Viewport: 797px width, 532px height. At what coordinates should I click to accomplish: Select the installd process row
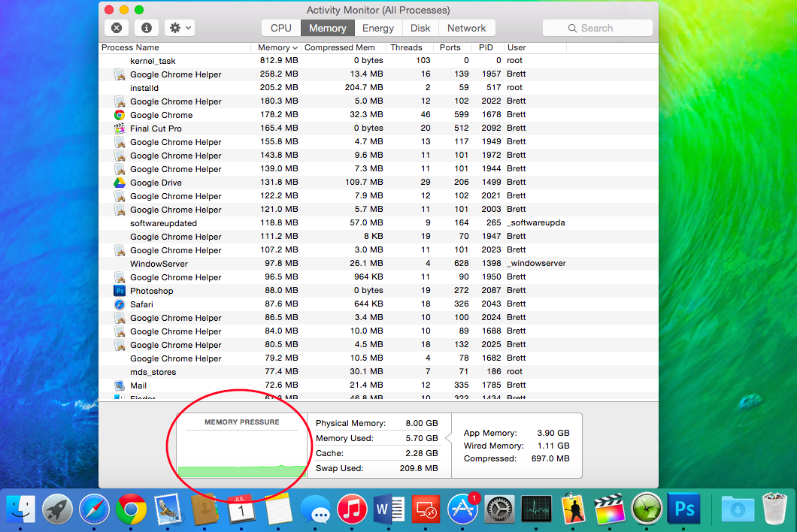(x=379, y=87)
